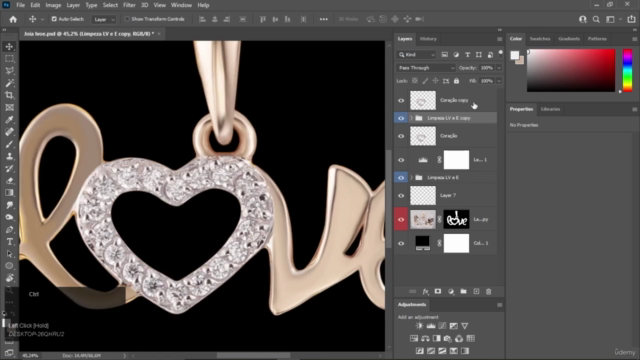Viewport: 640px width, 360px height.
Task: Select the Healing Brush tool
Action: click(x=9, y=132)
